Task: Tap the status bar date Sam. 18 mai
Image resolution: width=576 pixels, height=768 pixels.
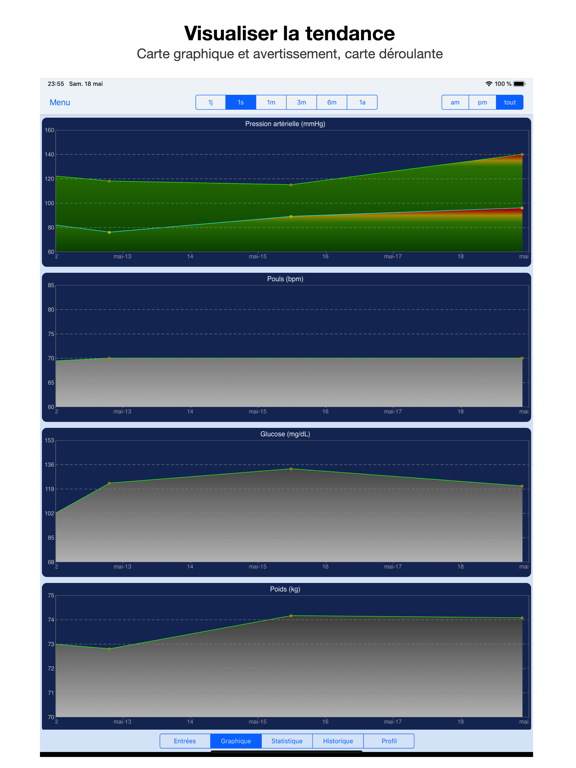Action: coord(86,84)
